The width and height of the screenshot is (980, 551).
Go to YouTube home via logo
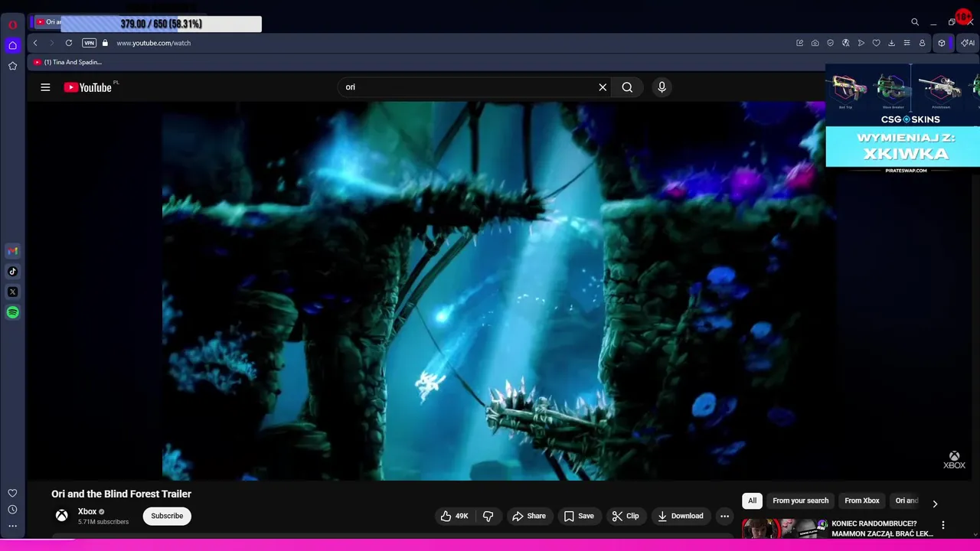(x=88, y=87)
